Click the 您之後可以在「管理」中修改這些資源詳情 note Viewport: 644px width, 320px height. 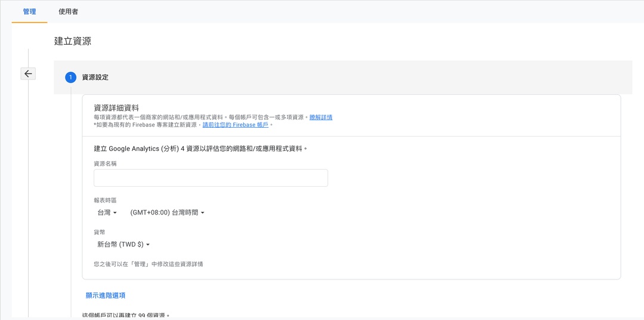pyautogui.click(x=148, y=264)
